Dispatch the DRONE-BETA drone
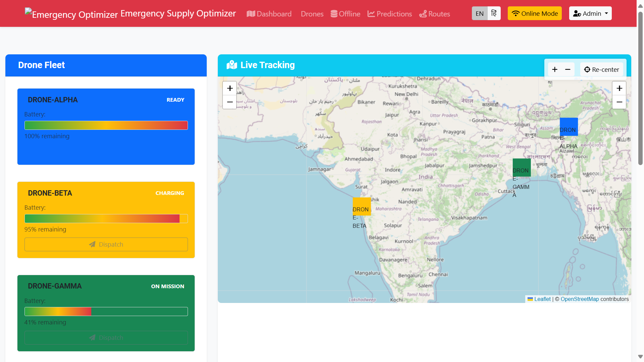This screenshot has width=644, height=362. (x=106, y=244)
